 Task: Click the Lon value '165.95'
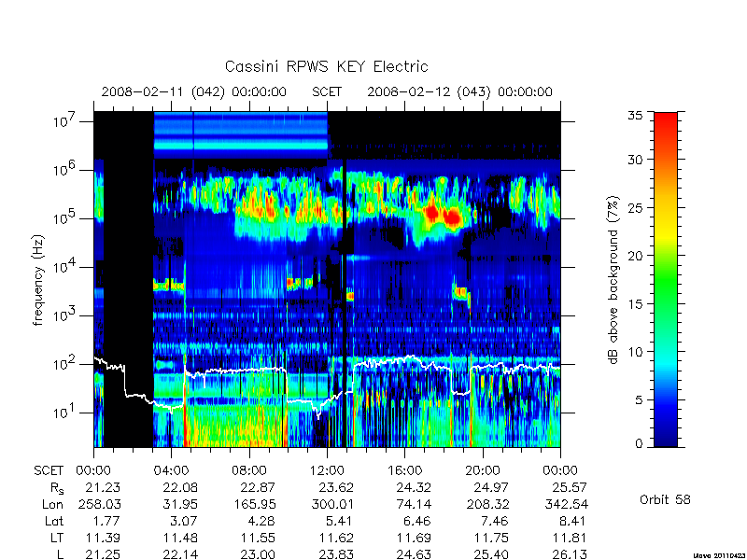pyautogui.click(x=254, y=504)
